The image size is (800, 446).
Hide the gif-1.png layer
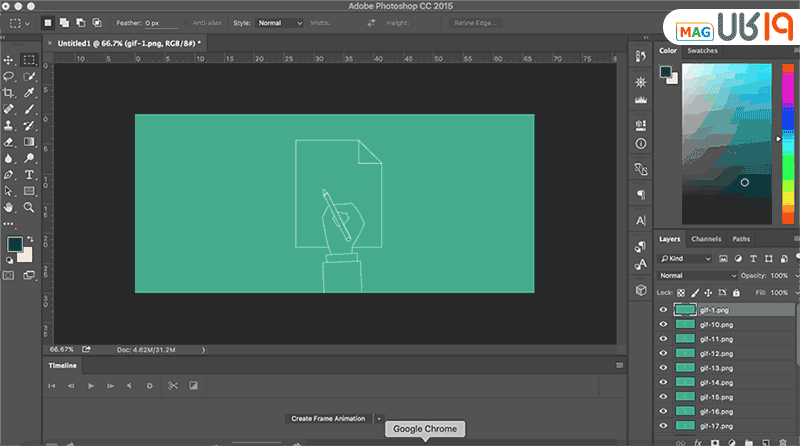[663, 311]
